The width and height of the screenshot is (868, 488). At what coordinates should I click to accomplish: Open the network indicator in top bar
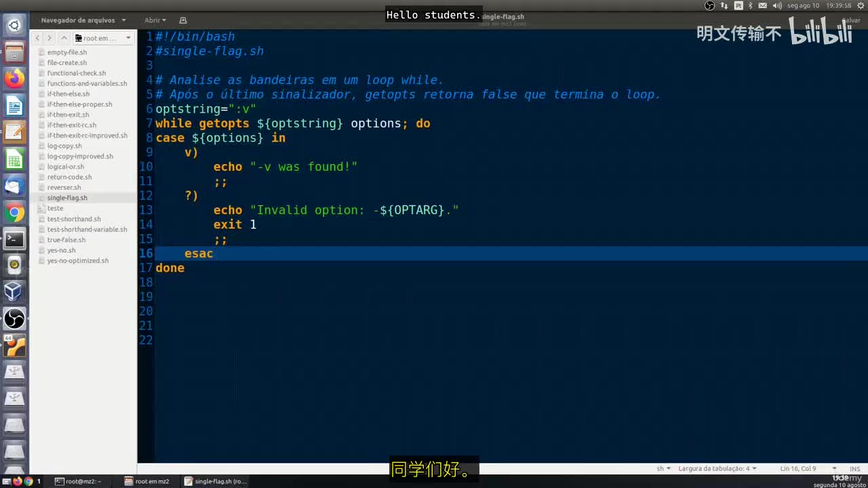pyautogui.click(x=724, y=5)
